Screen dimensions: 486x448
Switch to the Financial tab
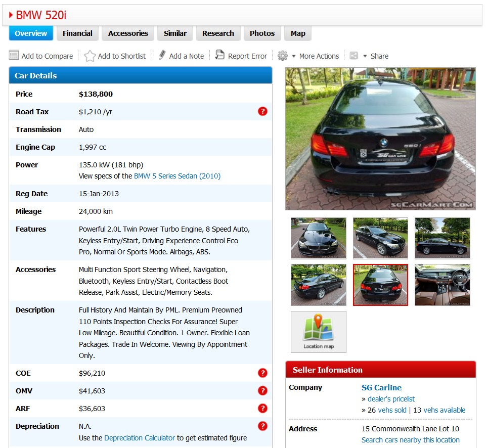(x=77, y=33)
